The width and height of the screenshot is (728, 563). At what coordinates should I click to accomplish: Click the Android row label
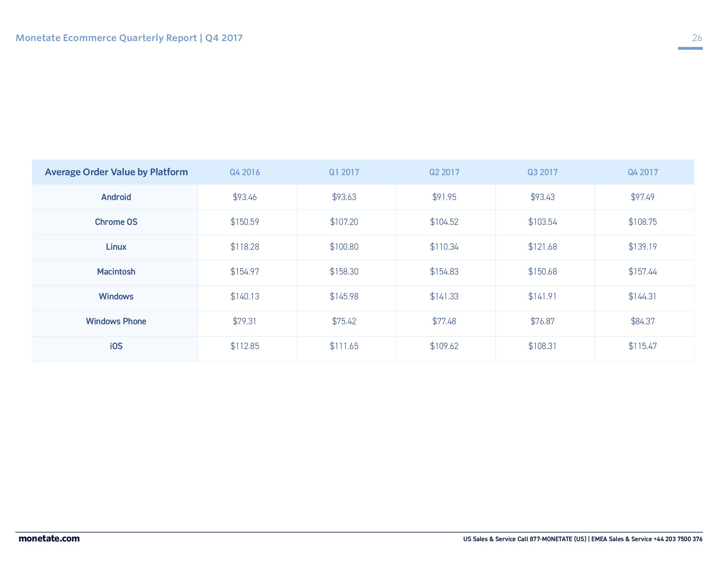116,197
